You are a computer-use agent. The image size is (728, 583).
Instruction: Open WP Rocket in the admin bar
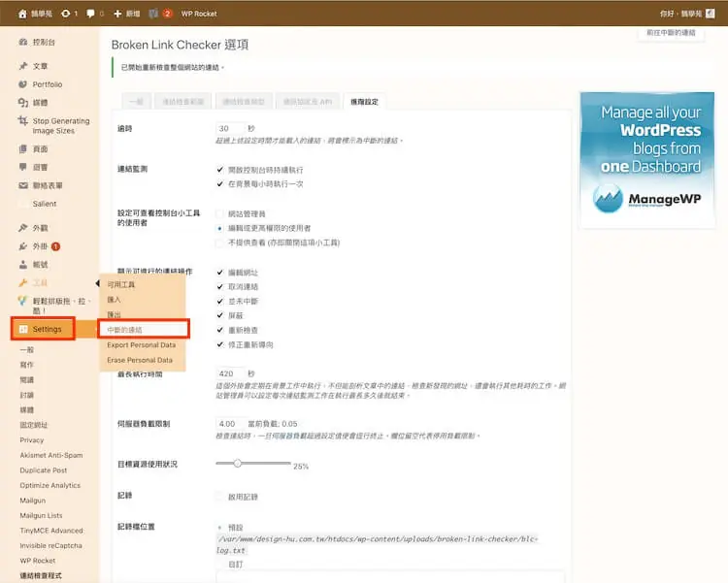pos(199,14)
